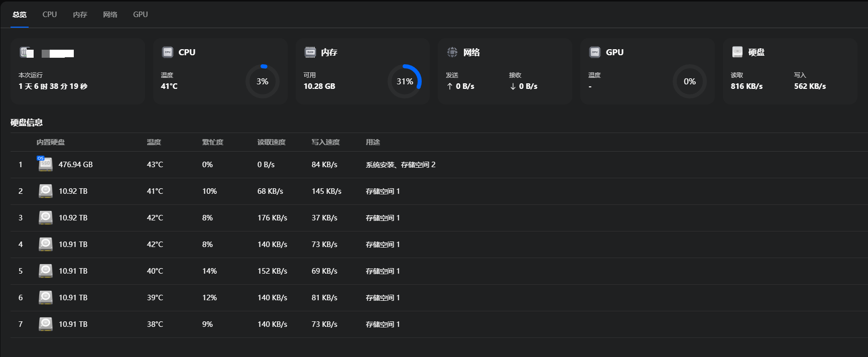The width and height of the screenshot is (868, 357).
Task: Click the device icon in uptime card
Action: click(27, 52)
